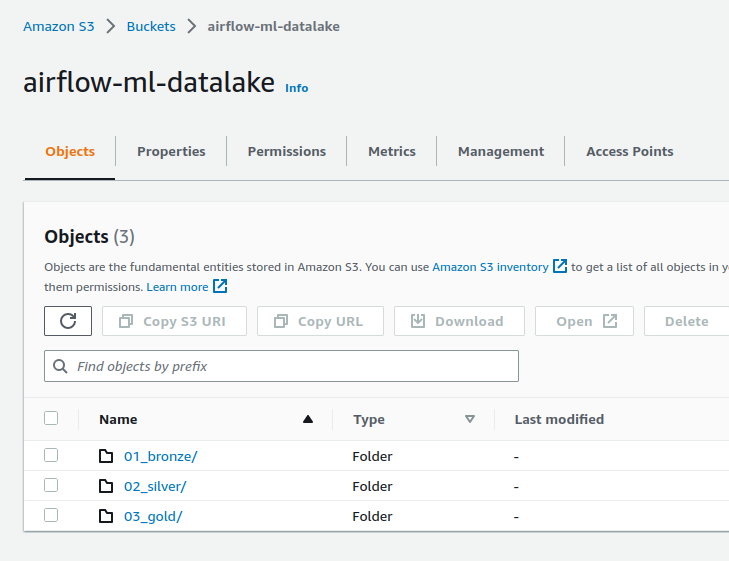The width and height of the screenshot is (729, 561).
Task: Tick the checkbox for 02_silver/ row
Action: 51,485
